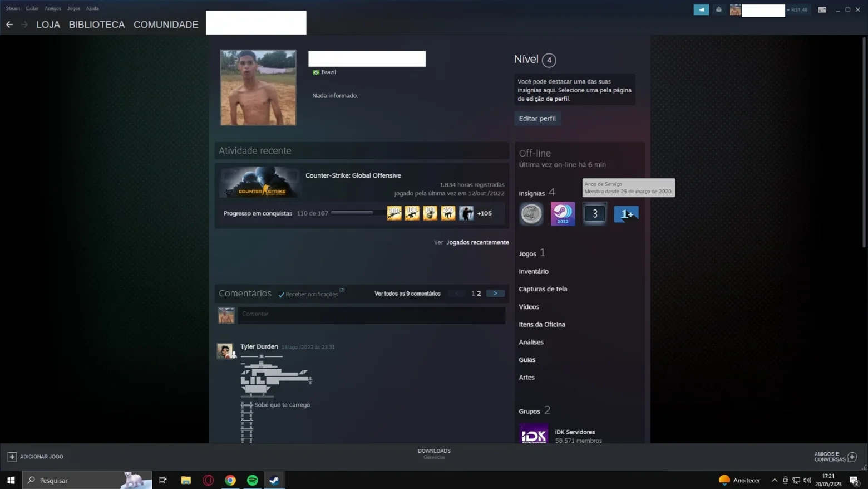Screen dimensions: 868x489
Task: Open the Exibir menu
Action: click(32, 8)
